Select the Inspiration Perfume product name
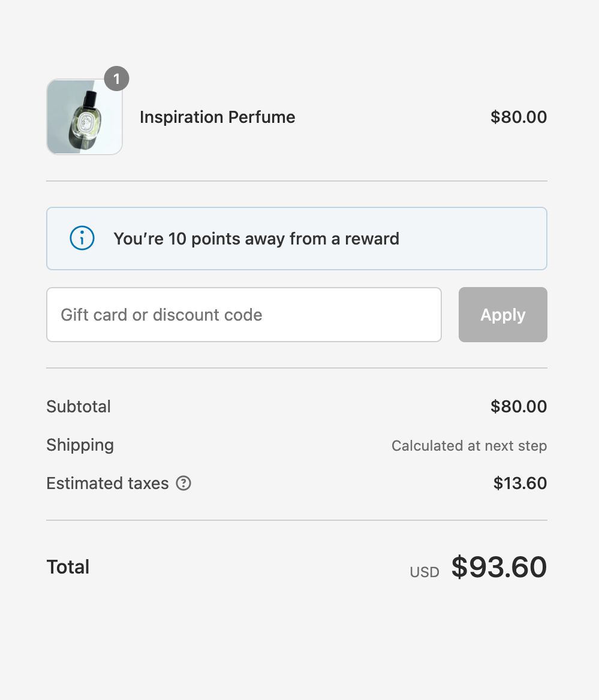Viewport: 599px width, 700px height. click(x=217, y=117)
